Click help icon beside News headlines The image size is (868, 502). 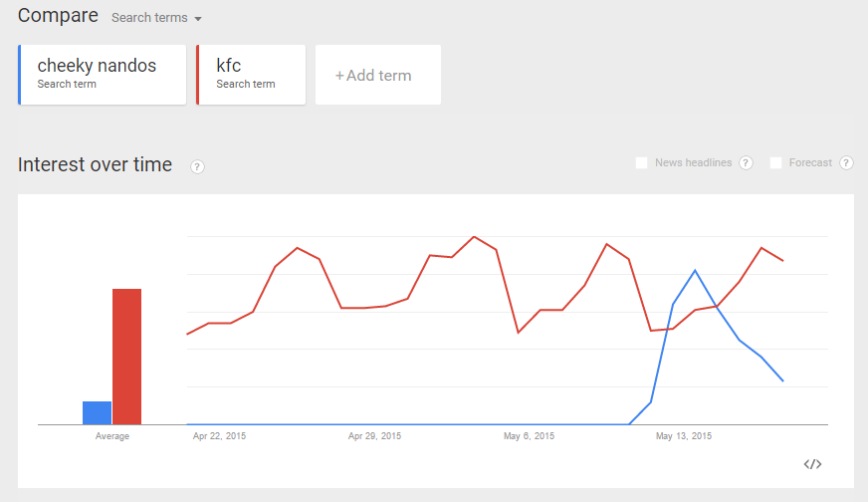746,163
